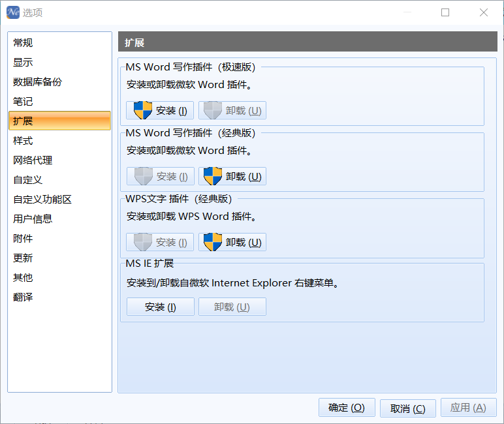Click greyed 安装 button for Word 经典版
The width and height of the screenshot is (504, 424).
coord(160,176)
